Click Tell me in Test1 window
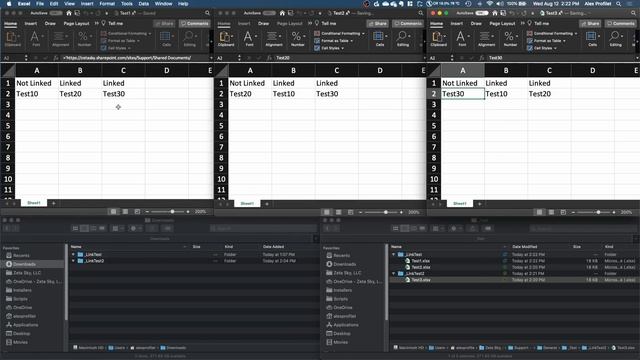Viewport: 640px width, 360px height. coord(112,24)
